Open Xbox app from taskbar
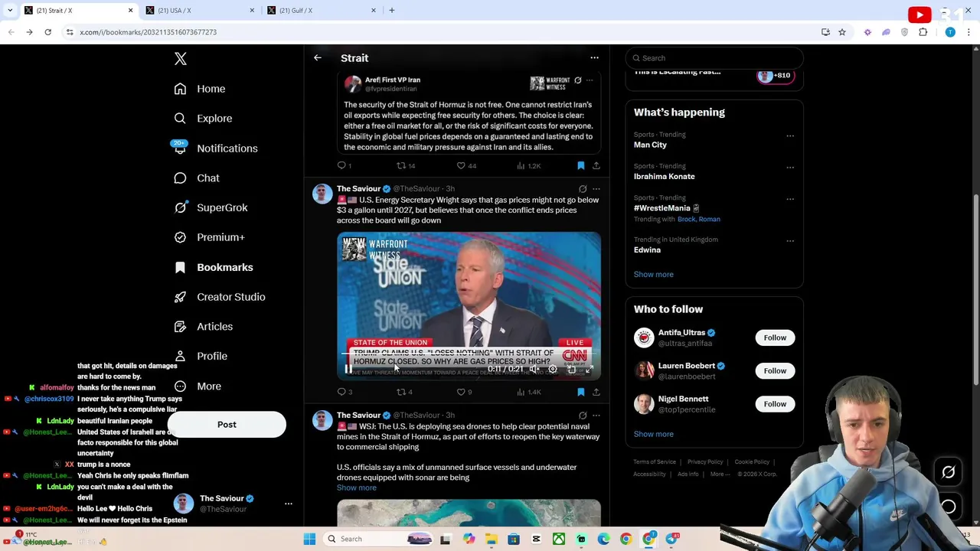 (x=559, y=539)
